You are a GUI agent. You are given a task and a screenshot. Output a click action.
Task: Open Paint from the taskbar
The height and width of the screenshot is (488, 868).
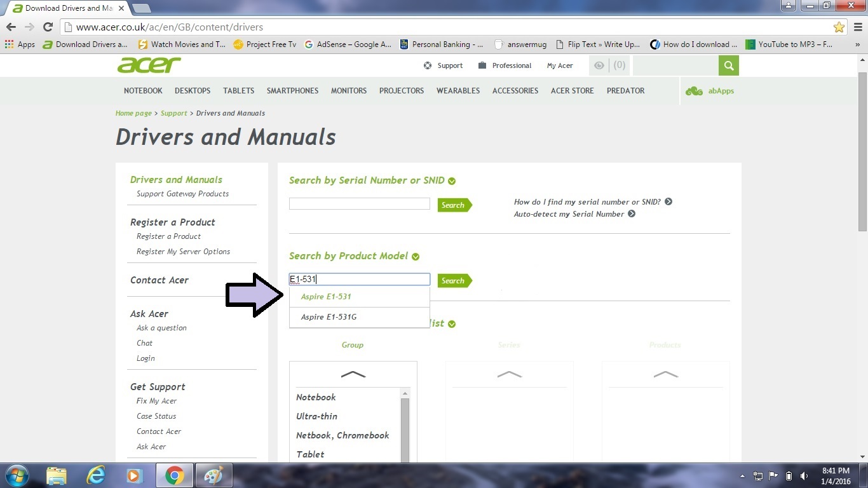coord(214,475)
